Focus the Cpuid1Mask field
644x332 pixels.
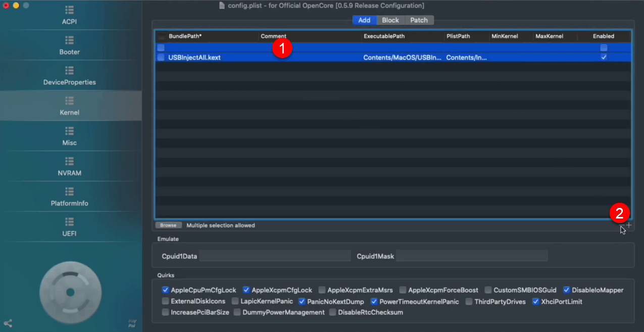[x=472, y=256]
